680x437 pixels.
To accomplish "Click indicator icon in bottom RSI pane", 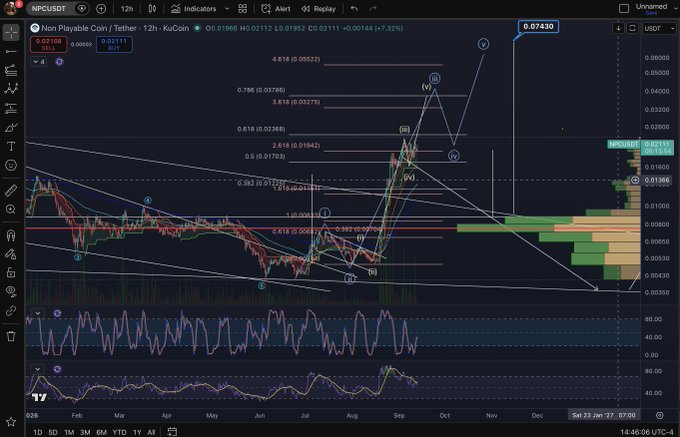I will [x=57, y=369].
